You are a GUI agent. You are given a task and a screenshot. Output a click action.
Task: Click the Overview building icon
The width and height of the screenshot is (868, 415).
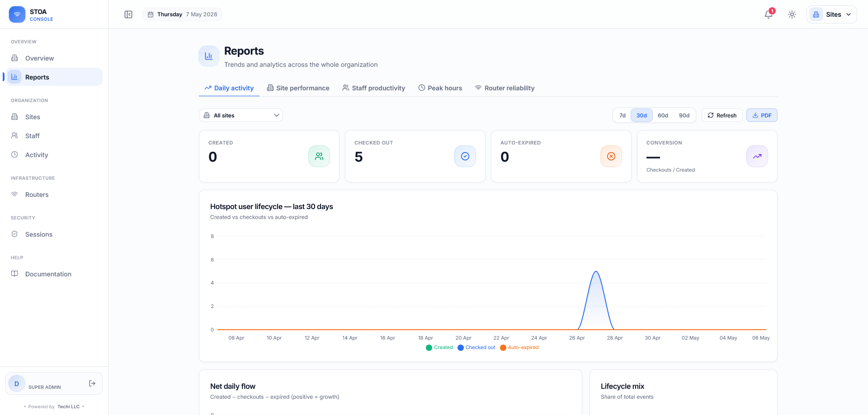[x=14, y=58]
